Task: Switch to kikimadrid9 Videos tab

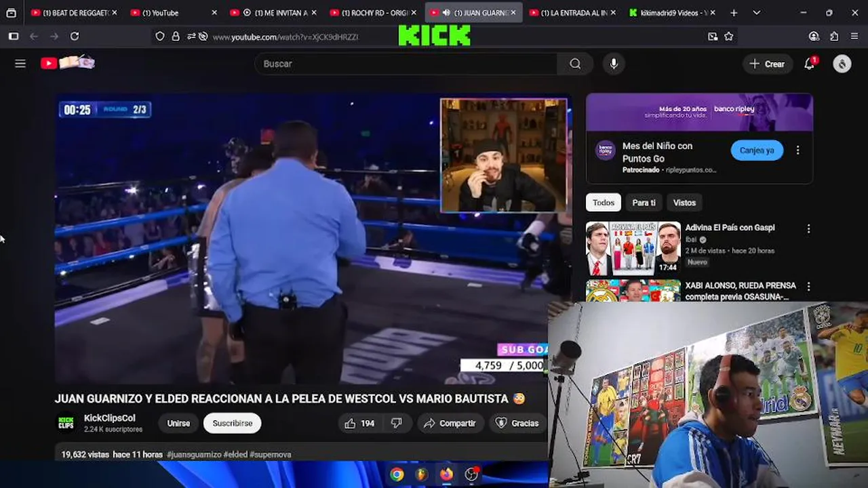Action: click(673, 13)
